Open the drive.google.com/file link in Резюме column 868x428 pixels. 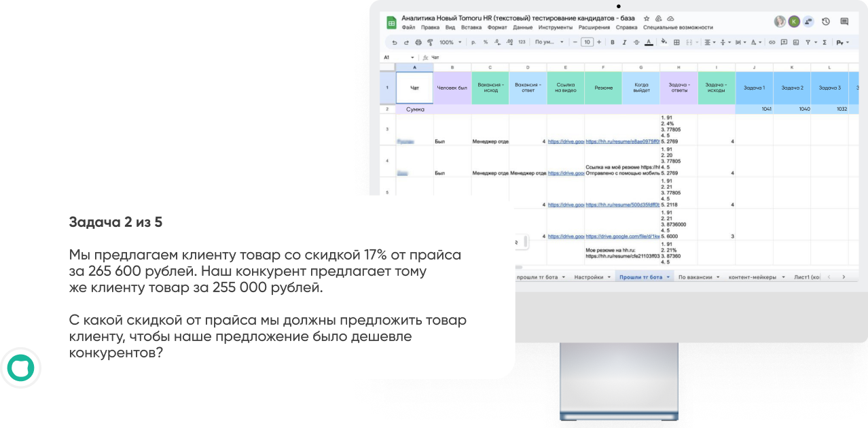622,236
